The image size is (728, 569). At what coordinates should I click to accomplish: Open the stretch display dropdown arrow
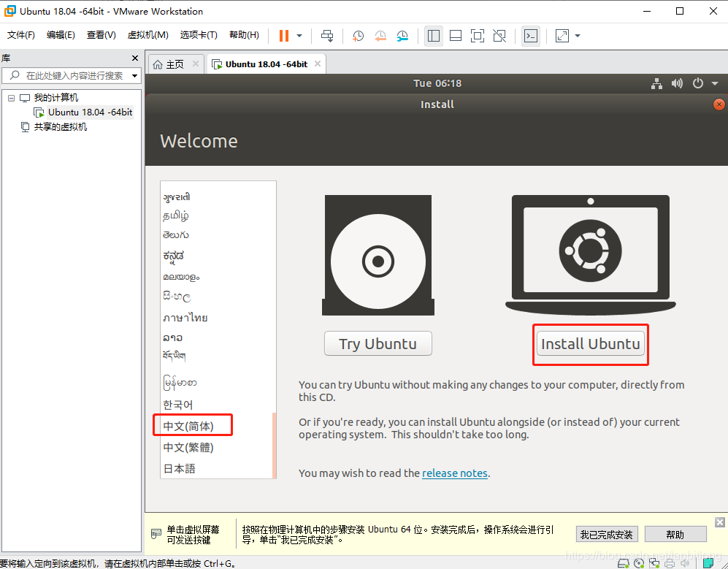point(578,36)
